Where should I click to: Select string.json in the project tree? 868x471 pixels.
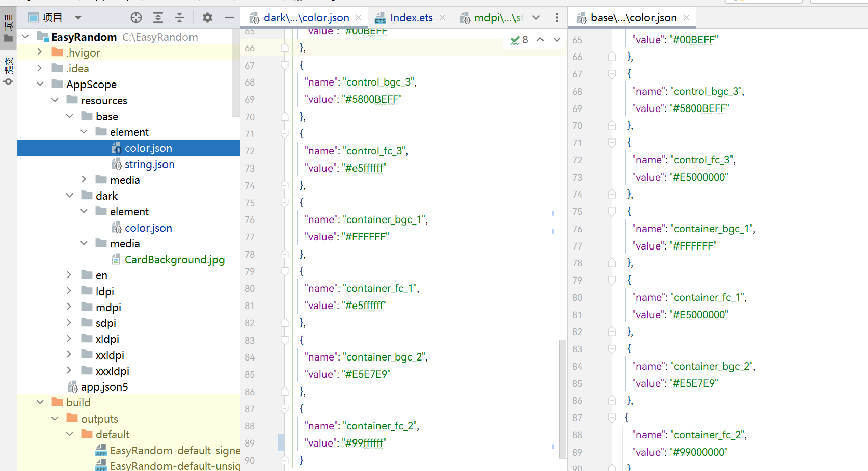pos(149,164)
